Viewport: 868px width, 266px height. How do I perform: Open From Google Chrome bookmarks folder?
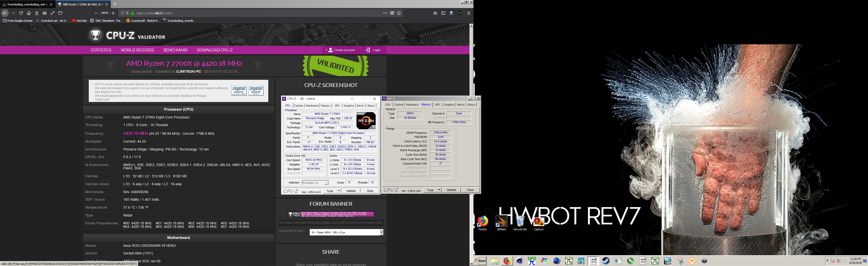point(18,21)
